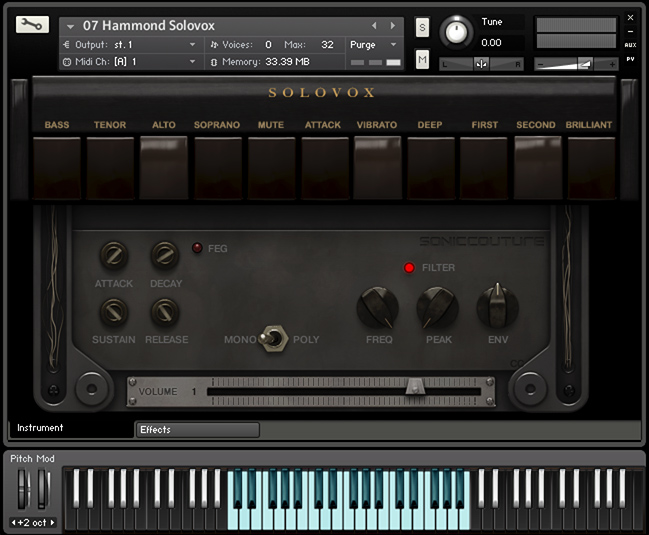Toggle the AUX sends view
This screenshot has width=649, height=535.
[630, 45]
